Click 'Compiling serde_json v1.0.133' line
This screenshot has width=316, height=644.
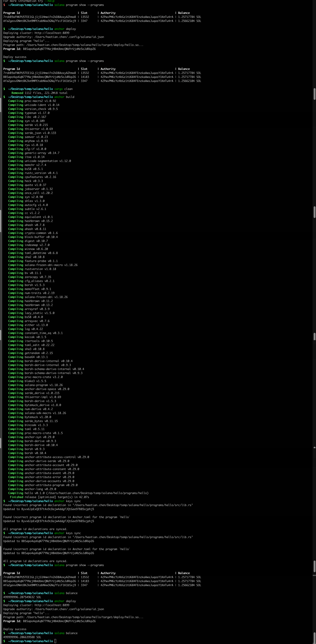32,133
